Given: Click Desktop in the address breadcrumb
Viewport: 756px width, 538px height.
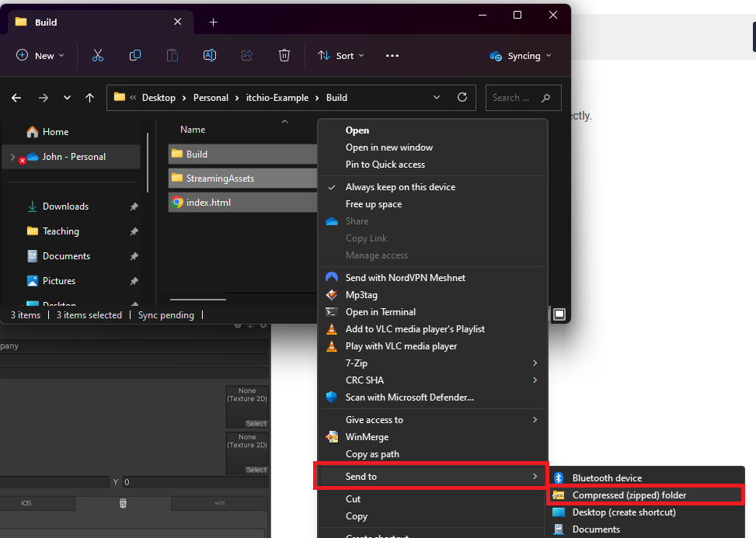Looking at the screenshot, I should (159, 98).
